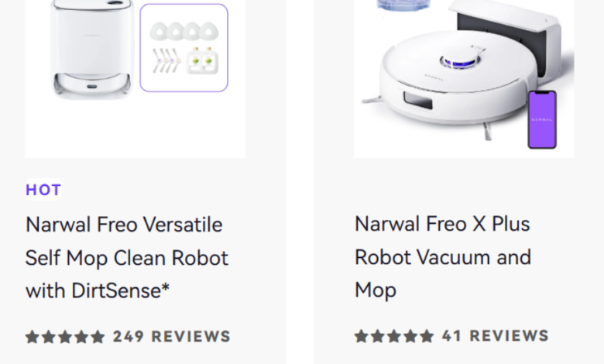View the 41 REVIEWS link
604x364 pixels.
(496, 337)
